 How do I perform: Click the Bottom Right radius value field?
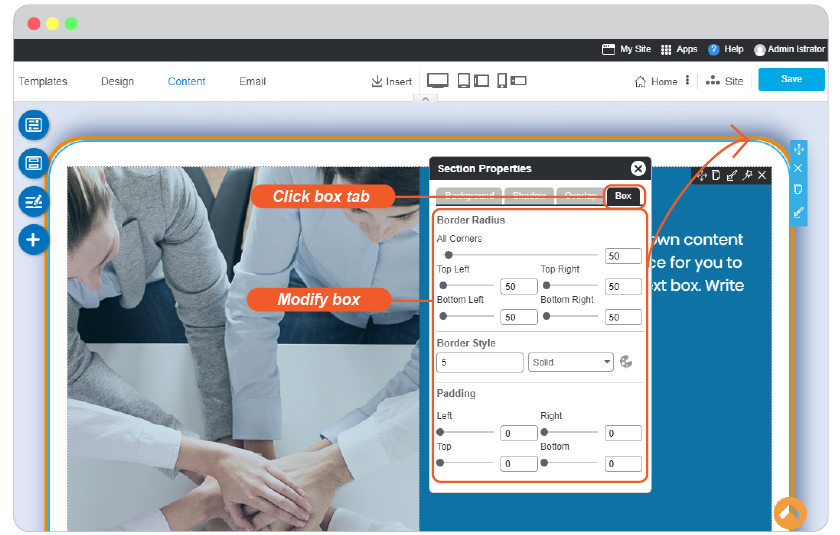pyautogui.click(x=623, y=317)
